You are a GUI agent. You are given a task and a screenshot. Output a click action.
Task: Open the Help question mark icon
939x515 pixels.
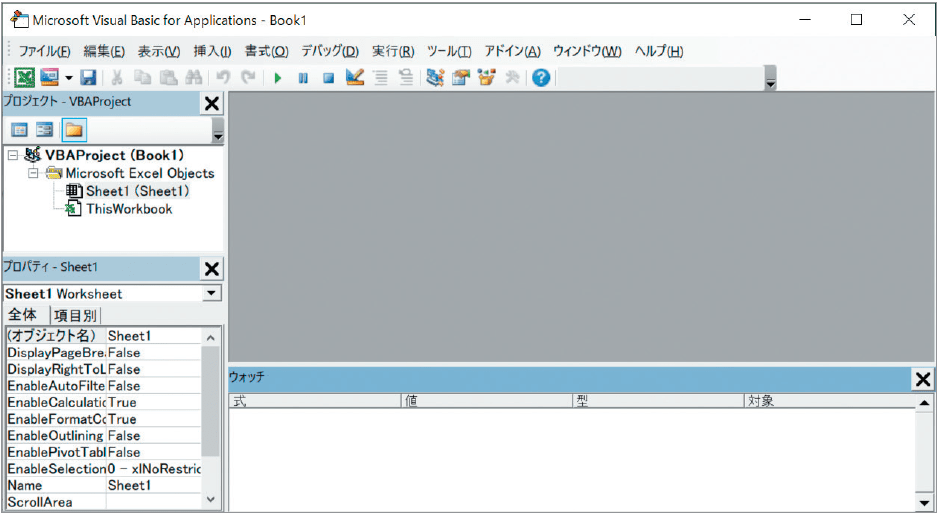(541, 77)
